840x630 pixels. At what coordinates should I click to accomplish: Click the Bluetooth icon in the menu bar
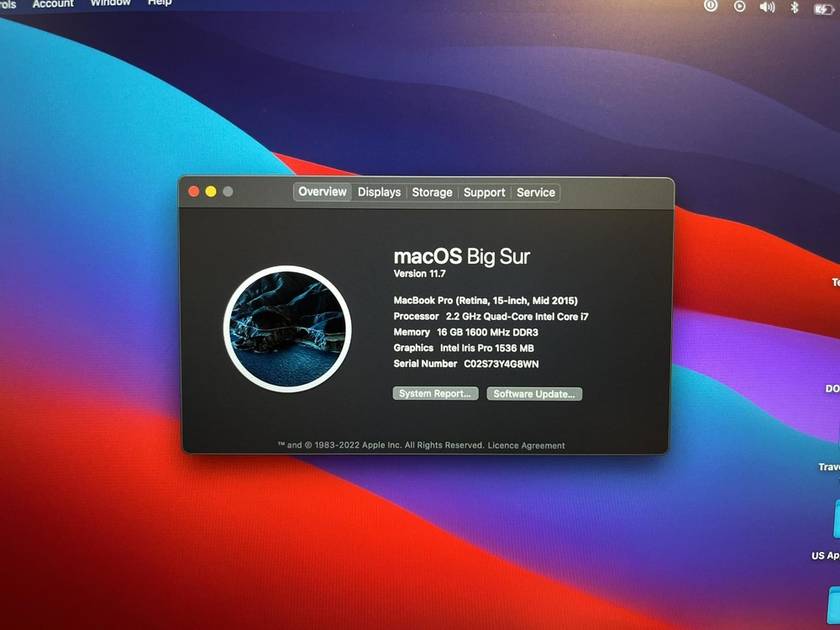795,7
